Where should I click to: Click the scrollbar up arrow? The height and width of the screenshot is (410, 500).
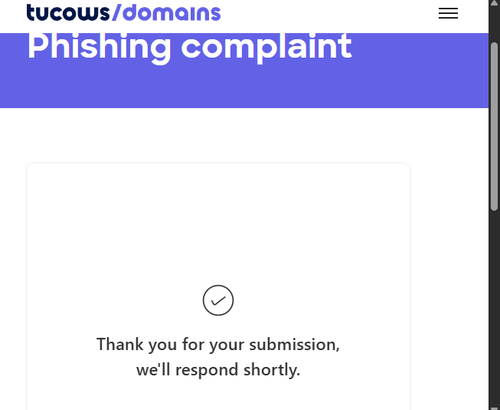(494, 3)
